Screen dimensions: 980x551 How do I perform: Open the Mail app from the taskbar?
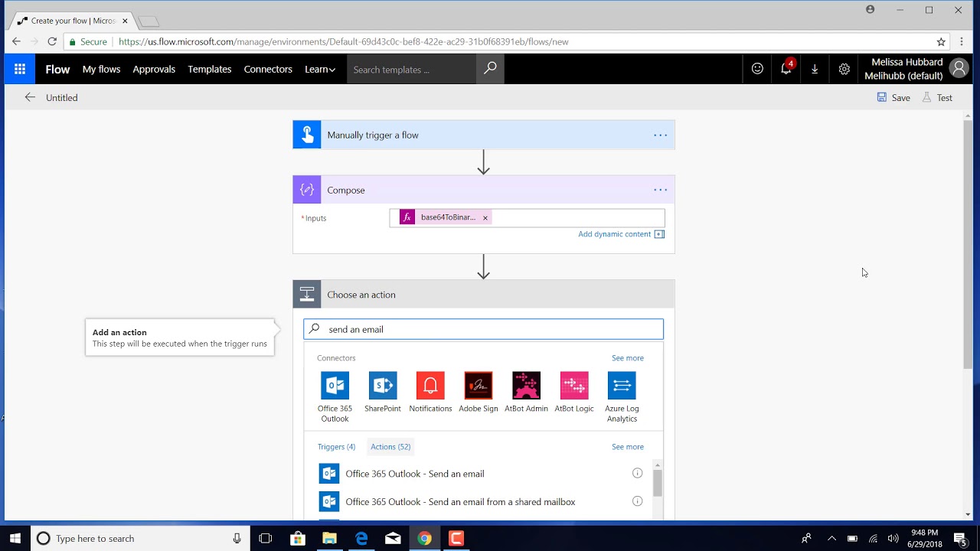[x=393, y=538]
